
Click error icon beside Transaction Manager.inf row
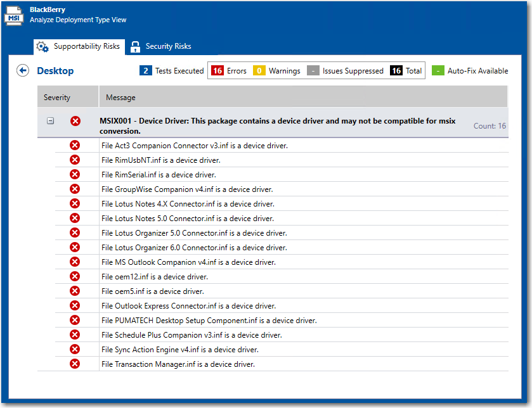75,364
